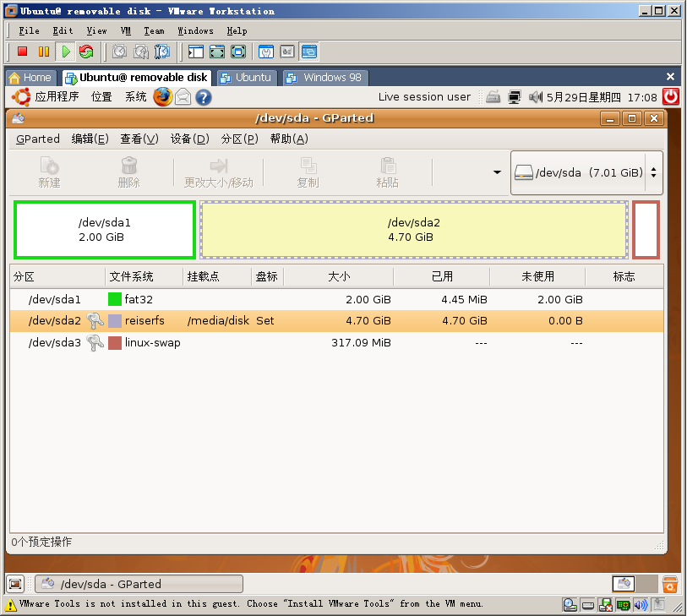Click the VMware console view icon
This screenshot has height=616, width=687.
[x=309, y=52]
